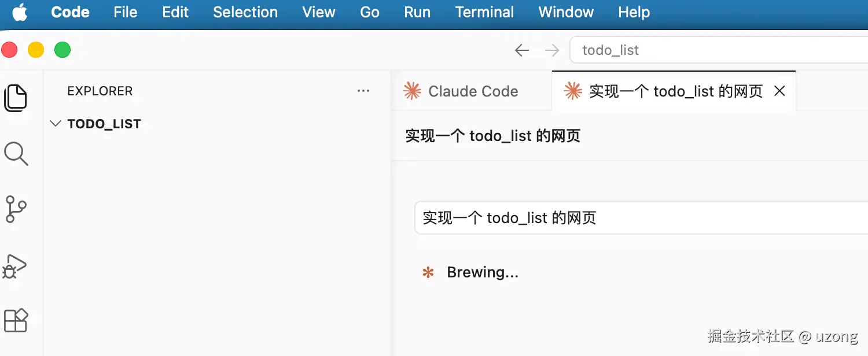Click the EXPLORER panel title
Image resolution: width=868 pixels, height=356 pixels.
click(x=100, y=91)
